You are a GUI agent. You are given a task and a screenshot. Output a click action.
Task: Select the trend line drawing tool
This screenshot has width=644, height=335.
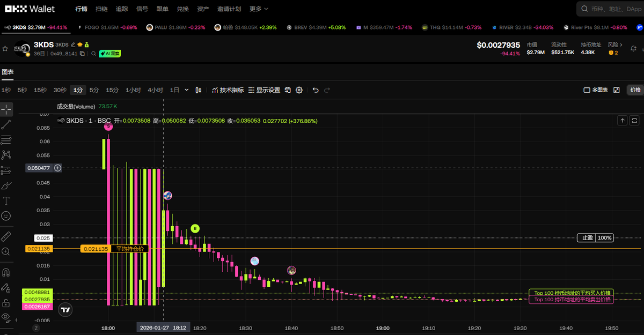tap(6, 124)
